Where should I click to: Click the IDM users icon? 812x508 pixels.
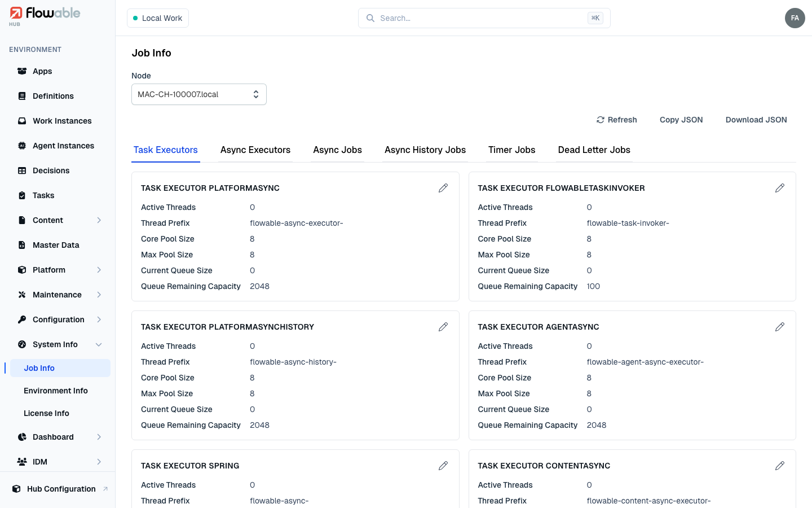point(22,462)
